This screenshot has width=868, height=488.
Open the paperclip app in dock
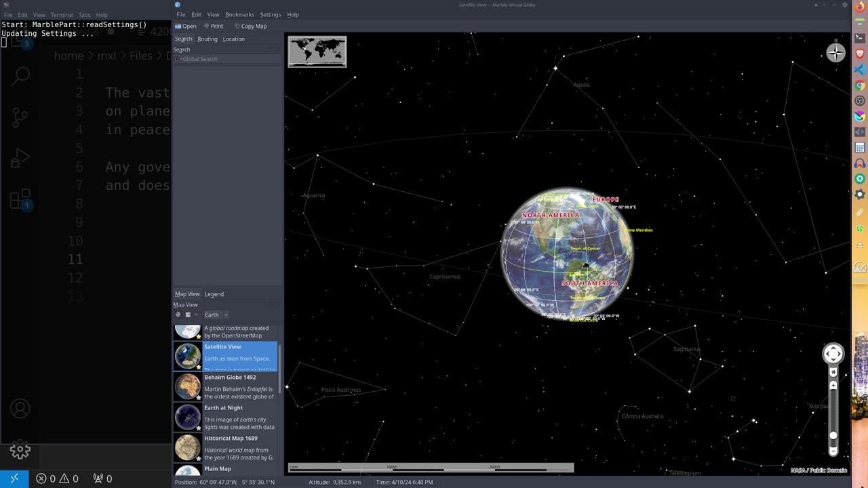click(x=860, y=212)
